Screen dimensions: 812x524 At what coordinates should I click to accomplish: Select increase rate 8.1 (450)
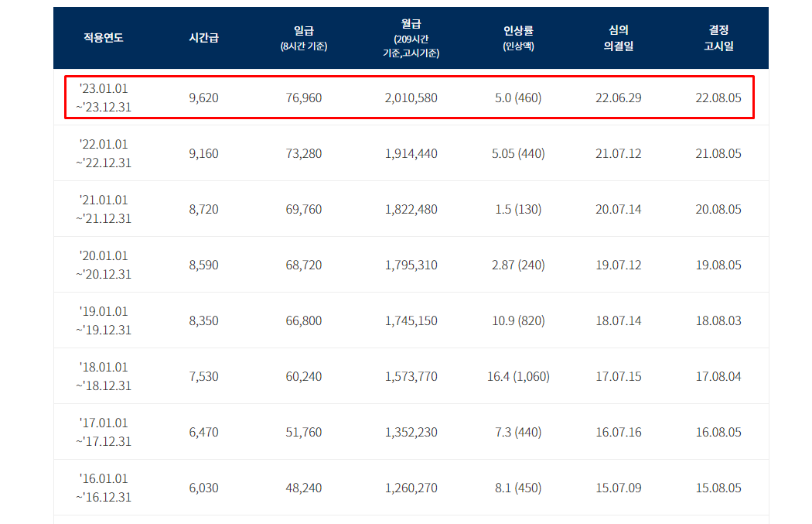pyautogui.click(x=518, y=488)
